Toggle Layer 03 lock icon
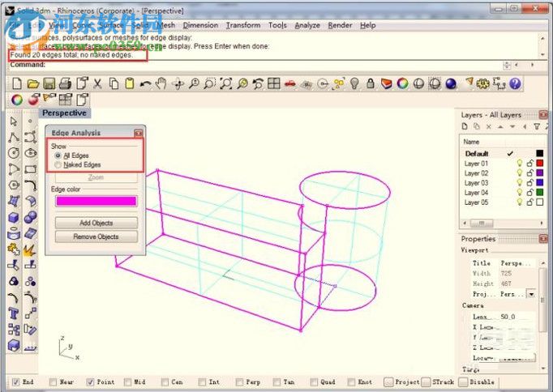 point(529,182)
